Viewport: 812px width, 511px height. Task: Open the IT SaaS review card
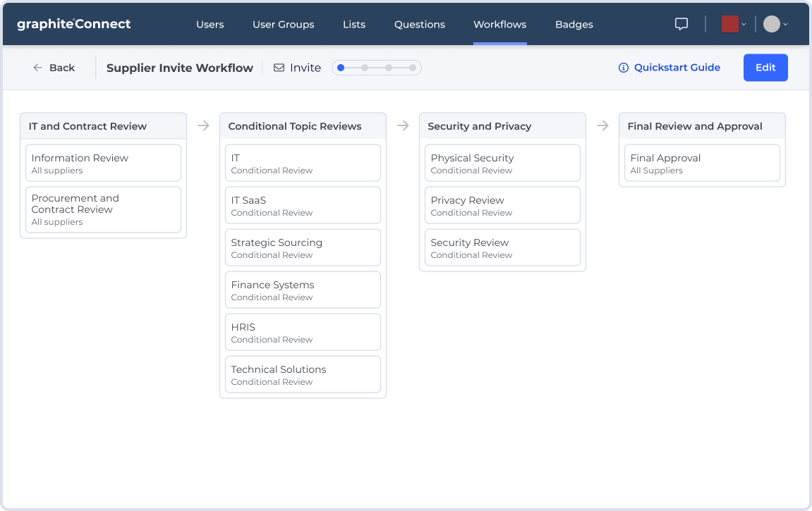(x=303, y=205)
